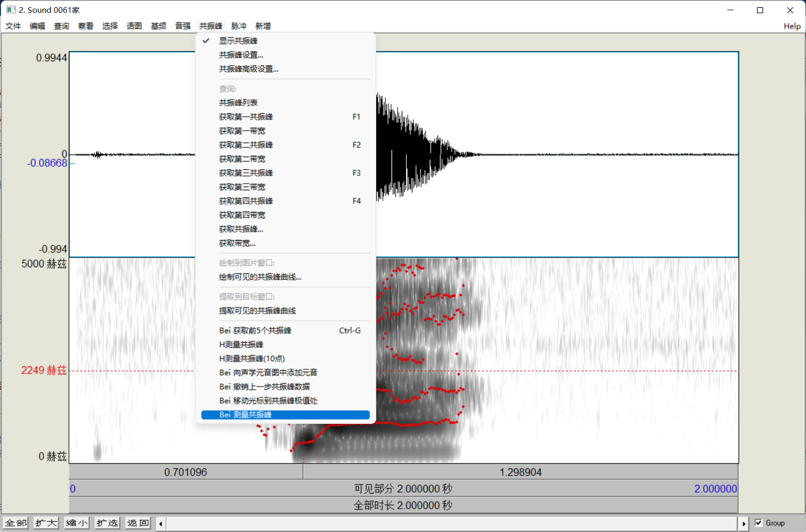Open the 查询 menu
806x532 pixels.
(62, 26)
